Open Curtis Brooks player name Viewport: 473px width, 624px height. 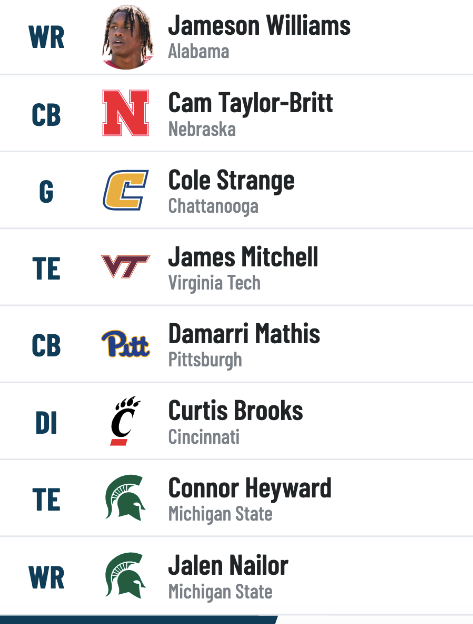click(x=236, y=410)
